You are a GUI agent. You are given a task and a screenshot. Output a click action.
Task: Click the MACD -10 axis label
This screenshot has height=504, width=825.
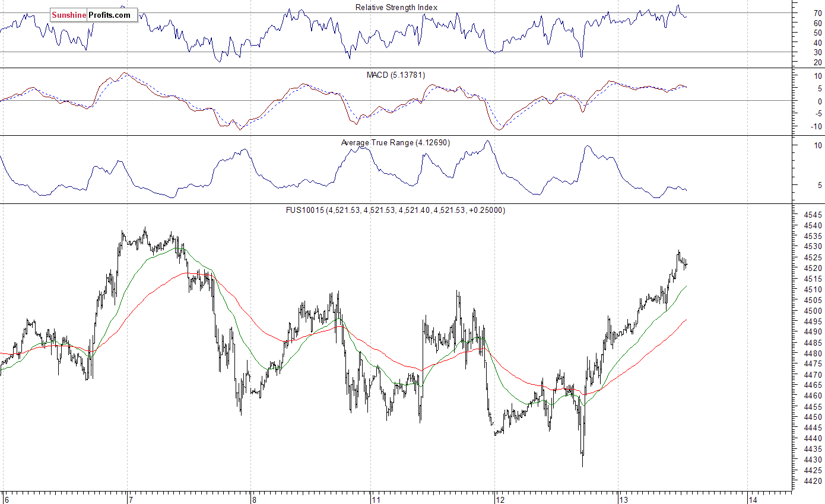pos(817,126)
